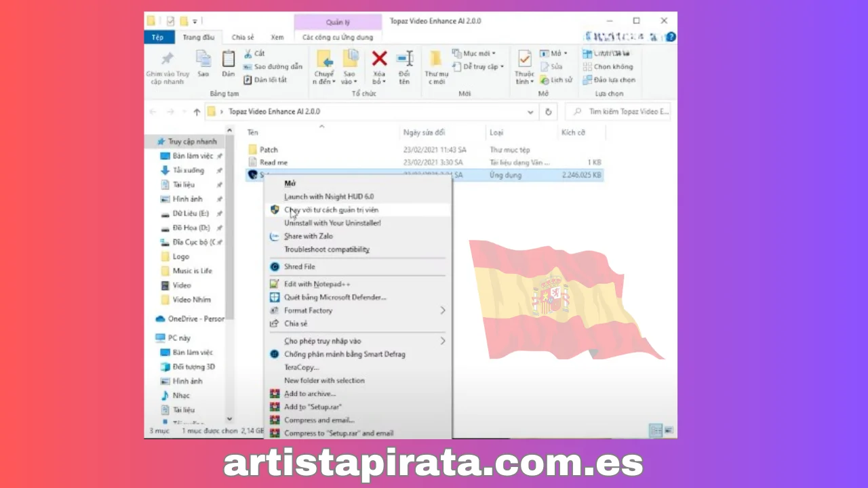Choose Shred File in the context menu
The height and width of the screenshot is (488, 868).
(300, 266)
